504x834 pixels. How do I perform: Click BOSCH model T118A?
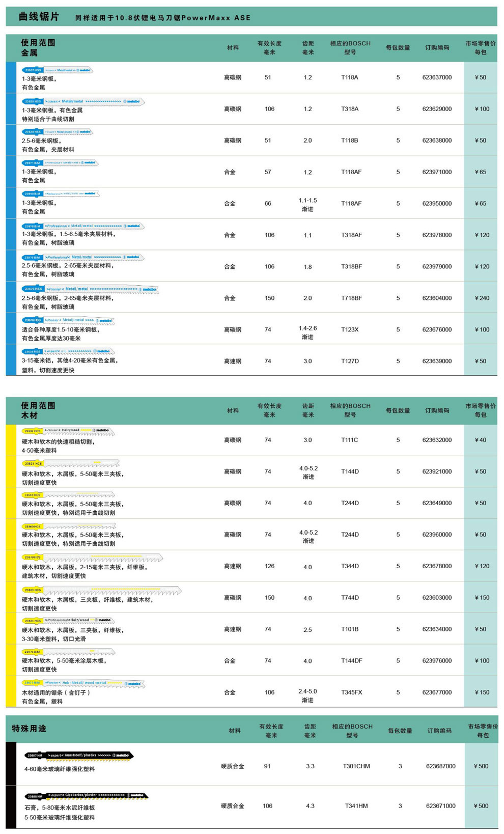pyautogui.click(x=350, y=77)
